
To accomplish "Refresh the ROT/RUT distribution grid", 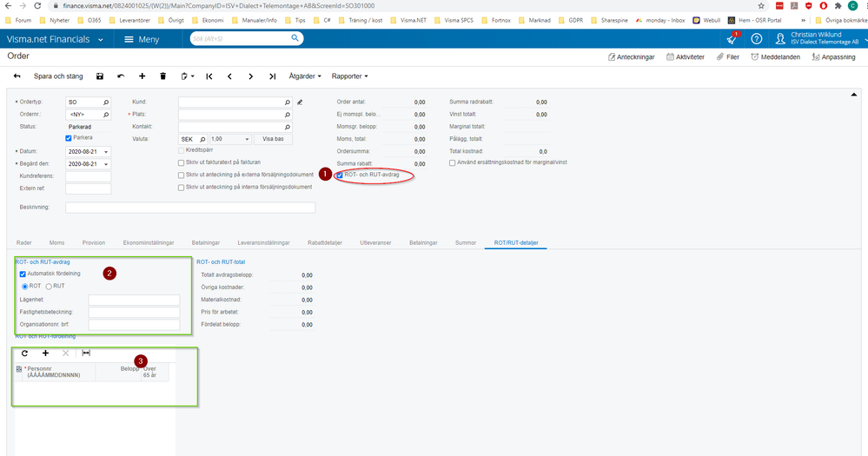I will click(24, 354).
